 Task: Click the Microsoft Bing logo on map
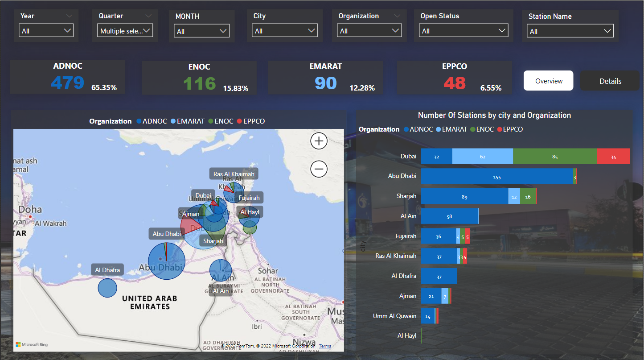pyautogui.click(x=32, y=344)
